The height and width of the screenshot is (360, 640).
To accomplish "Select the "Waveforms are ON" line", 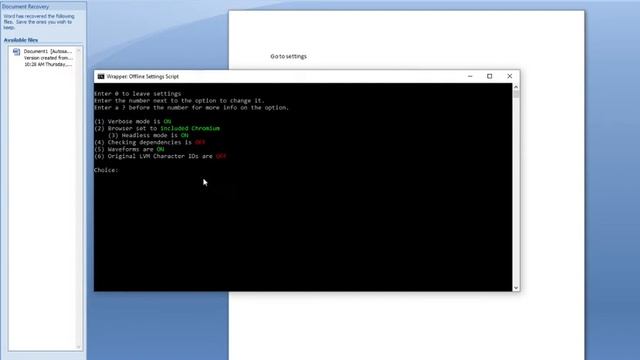I will [x=129, y=149].
